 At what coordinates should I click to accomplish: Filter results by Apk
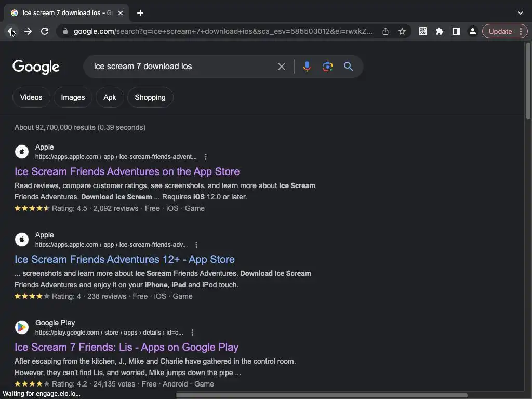point(110,97)
